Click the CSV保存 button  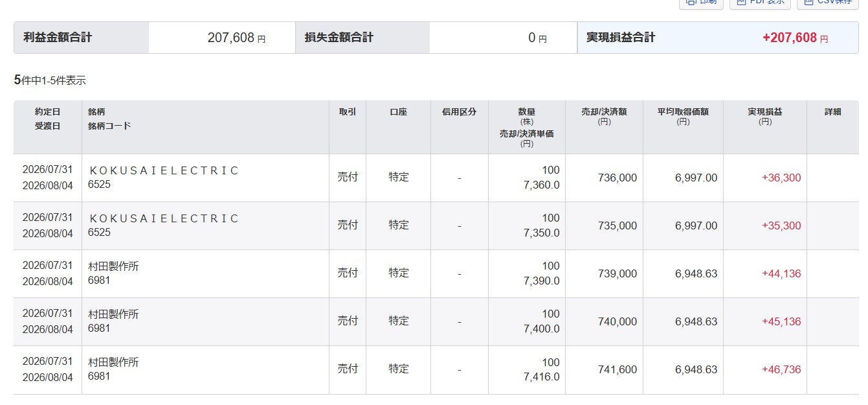pyautogui.click(x=828, y=3)
